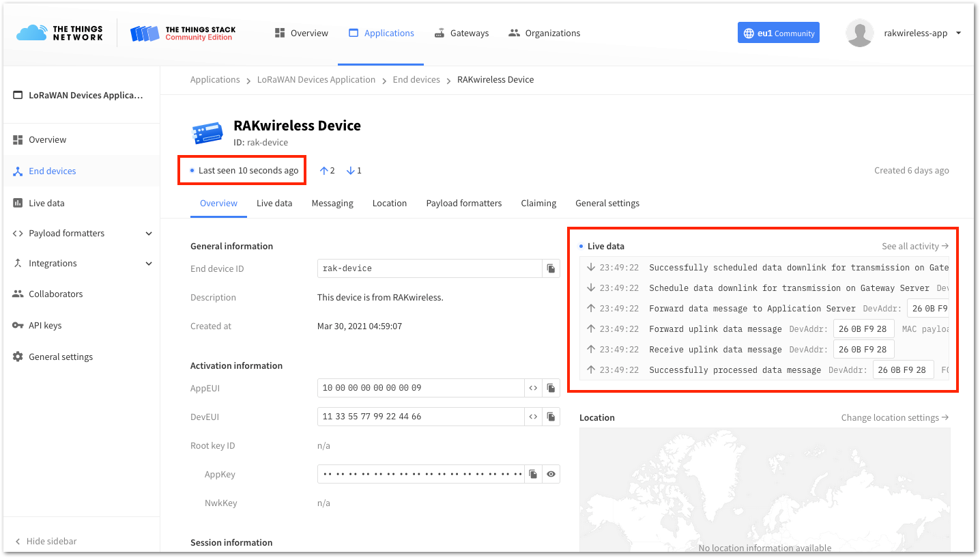The height and width of the screenshot is (558, 980).
Task: Select the Forward uplink data message event
Action: (764, 329)
